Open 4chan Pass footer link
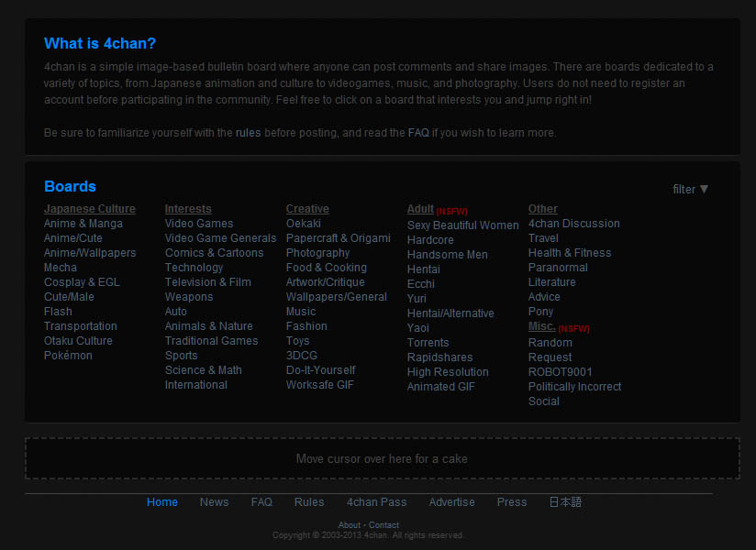Viewport: 756px width, 550px height. [x=376, y=501]
